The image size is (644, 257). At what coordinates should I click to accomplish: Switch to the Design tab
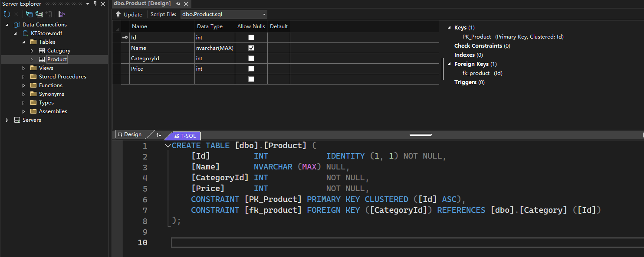click(x=130, y=135)
